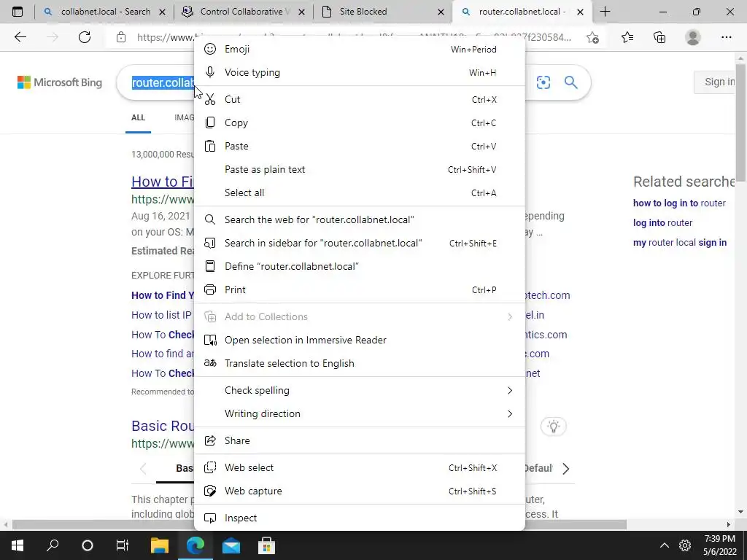Select Paste from context menu
This screenshot has height=560, width=747.
(x=359, y=146)
